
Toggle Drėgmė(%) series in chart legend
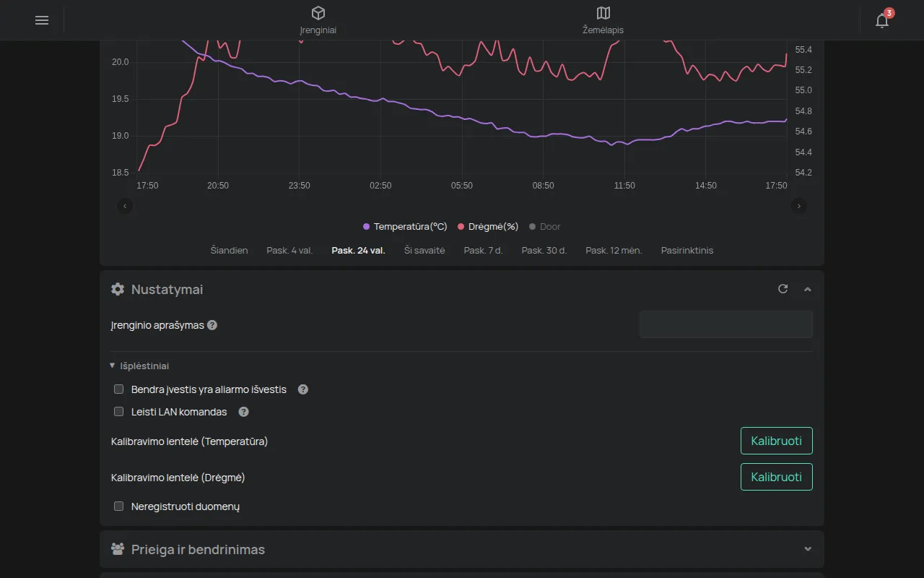488,227
